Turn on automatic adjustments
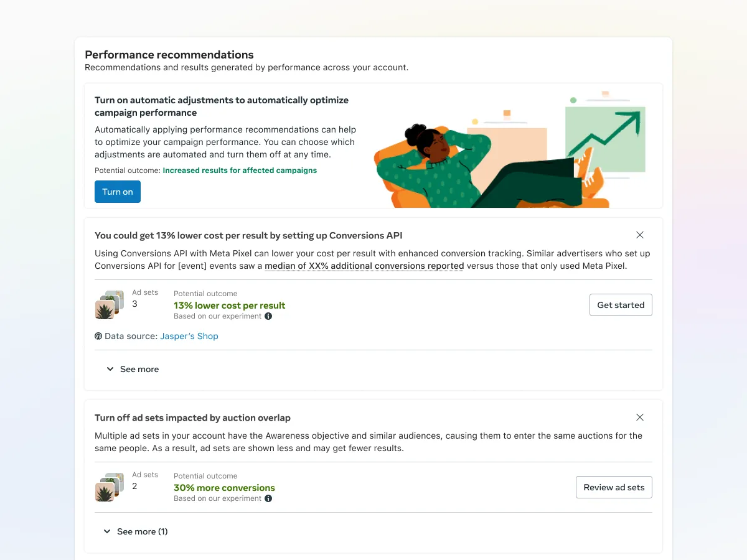The width and height of the screenshot is (747, 560). point(118,192)
